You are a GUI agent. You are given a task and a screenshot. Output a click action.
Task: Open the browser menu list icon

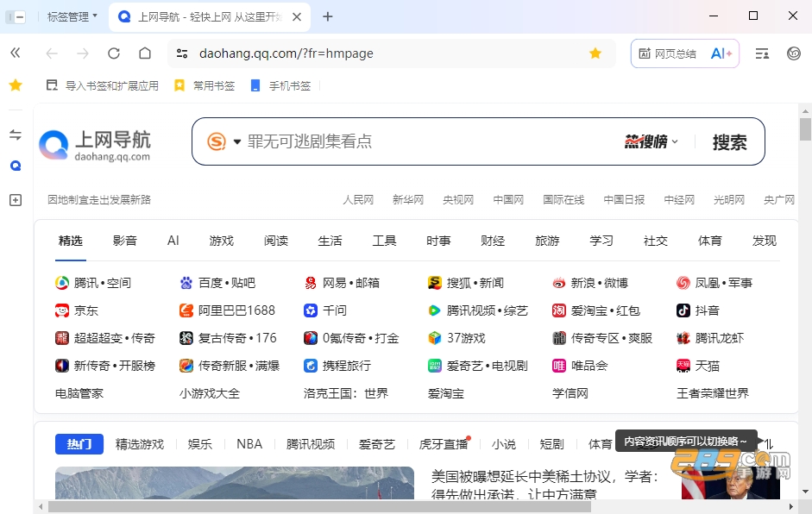point(762,53)
